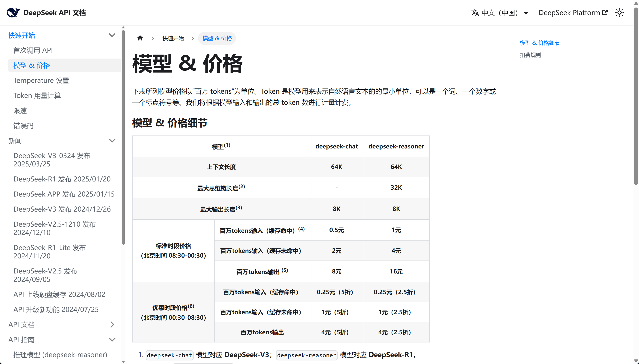Click the 标准时段价格 row header
Viewport: 639px width, 364px height.
point(173,251)
